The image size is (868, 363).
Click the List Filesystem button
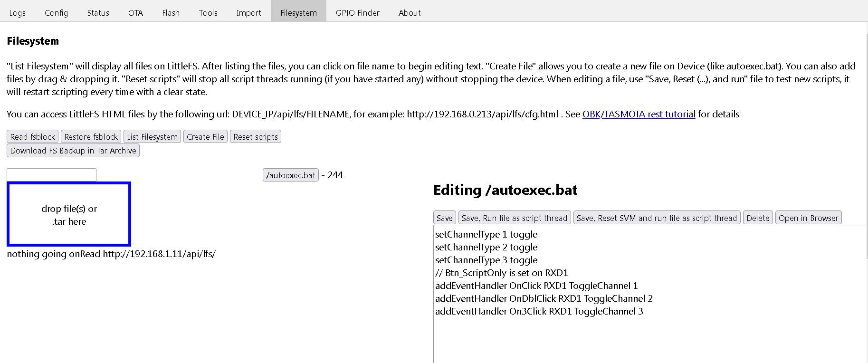(152, 137)
